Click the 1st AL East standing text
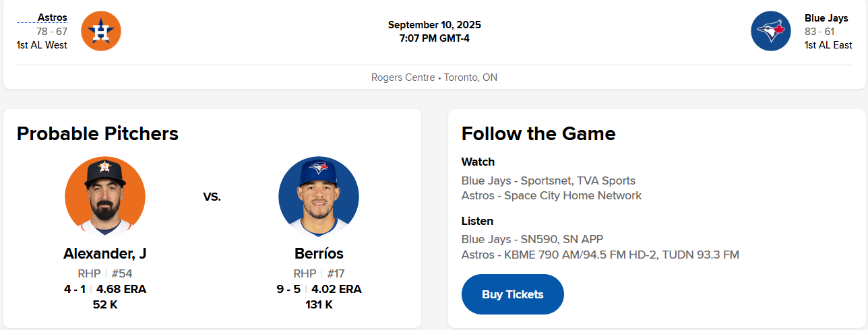This screenshot has height=330, width=868. [x=828, y=45]
